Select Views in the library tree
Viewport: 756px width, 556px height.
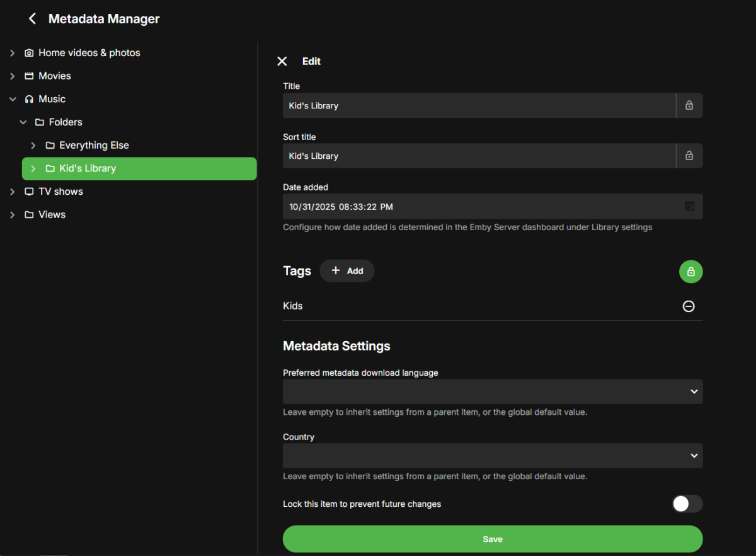tap(52, 215)
